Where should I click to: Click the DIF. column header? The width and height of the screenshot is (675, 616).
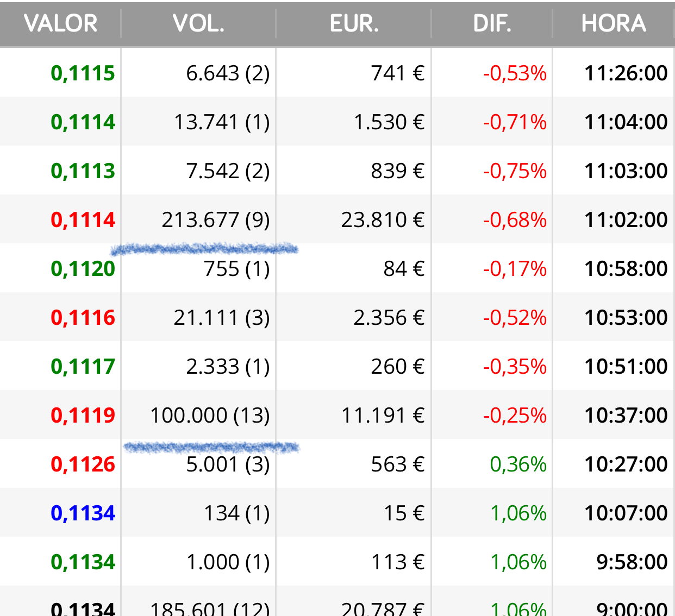coord(492,23)
